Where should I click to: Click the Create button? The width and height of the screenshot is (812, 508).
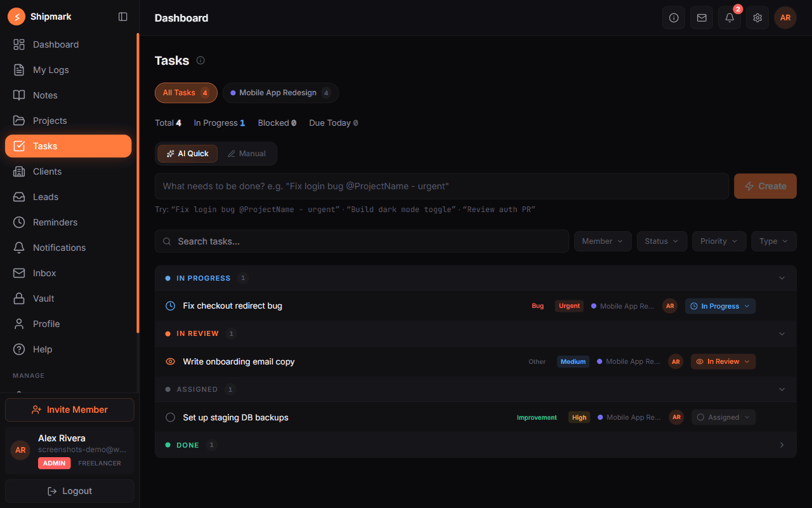pos(765,186)
